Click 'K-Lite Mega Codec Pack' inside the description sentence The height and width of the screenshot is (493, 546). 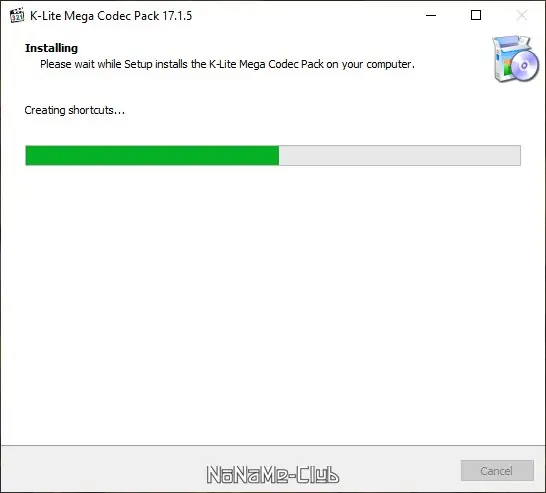click(266, 64)
